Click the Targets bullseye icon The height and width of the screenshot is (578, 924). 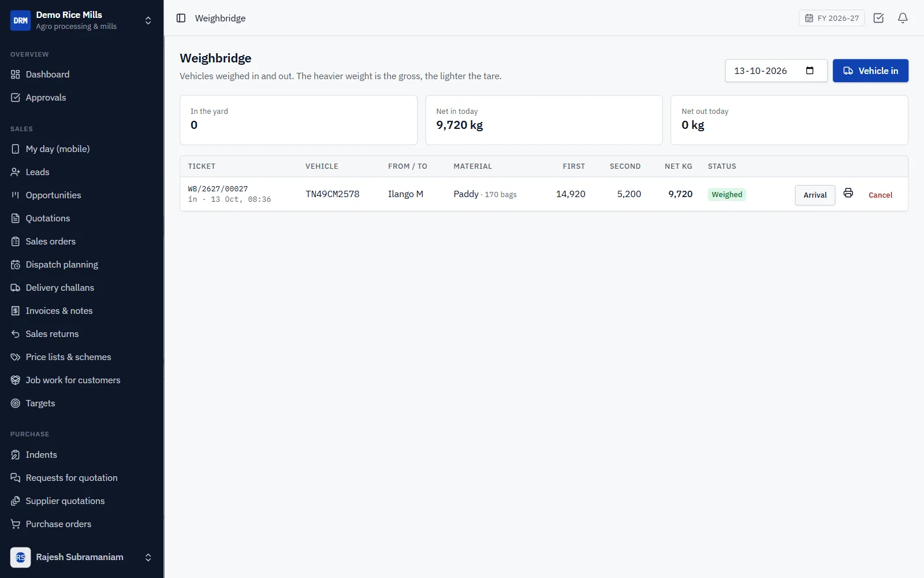16,403
